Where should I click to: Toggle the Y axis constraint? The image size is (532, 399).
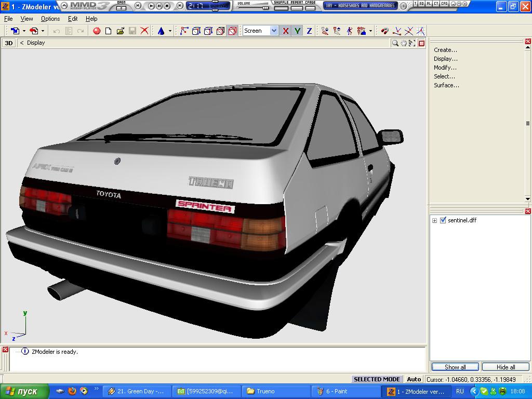297,31
